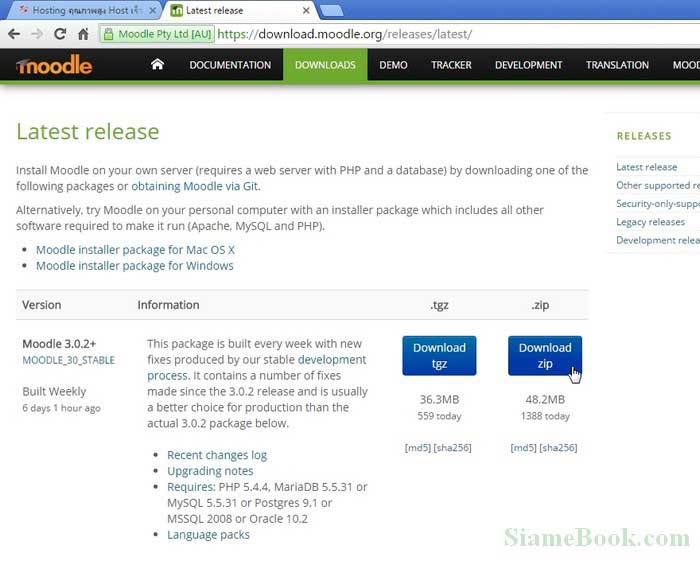Click the '.tgz' column header
Image resolution: width=700 pixels, height=565 pixels.
pyautogui.click(x=439, y=305)
